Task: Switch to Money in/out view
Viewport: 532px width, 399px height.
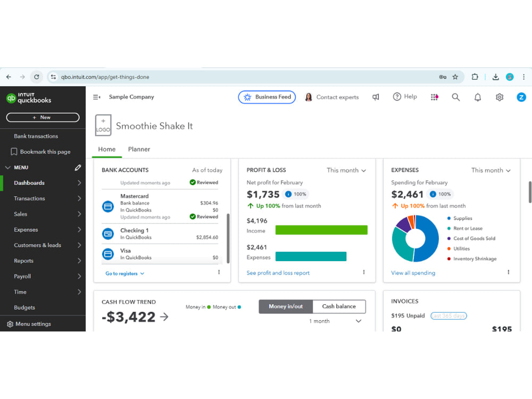Action: pyautogui.click(x=286, y=306)
